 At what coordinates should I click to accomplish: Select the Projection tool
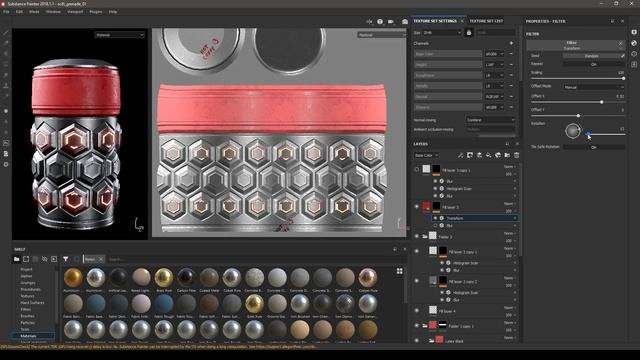[6, 53]
